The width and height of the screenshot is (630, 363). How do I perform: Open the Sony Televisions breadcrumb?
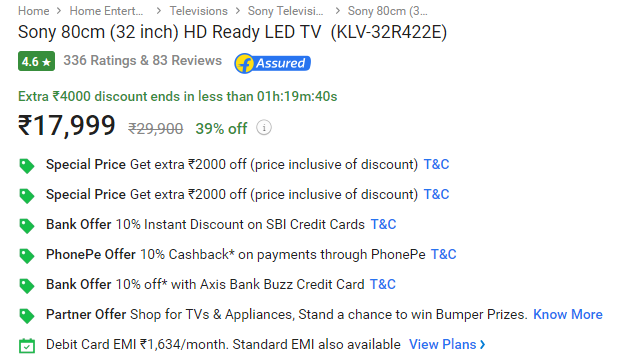tap(285, 11)
